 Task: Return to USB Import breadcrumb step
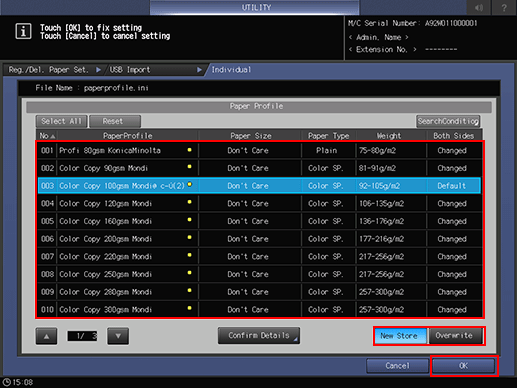(x=130, y=70)
